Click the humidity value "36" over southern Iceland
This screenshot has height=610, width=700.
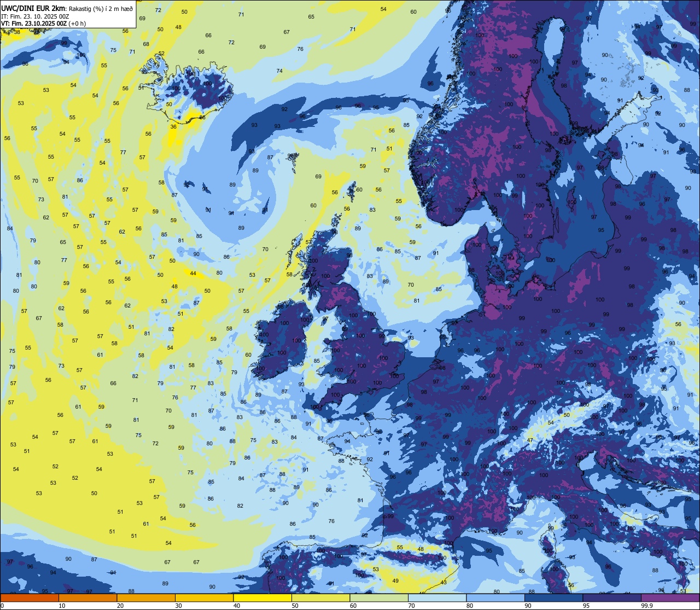(x=173, y=126)
